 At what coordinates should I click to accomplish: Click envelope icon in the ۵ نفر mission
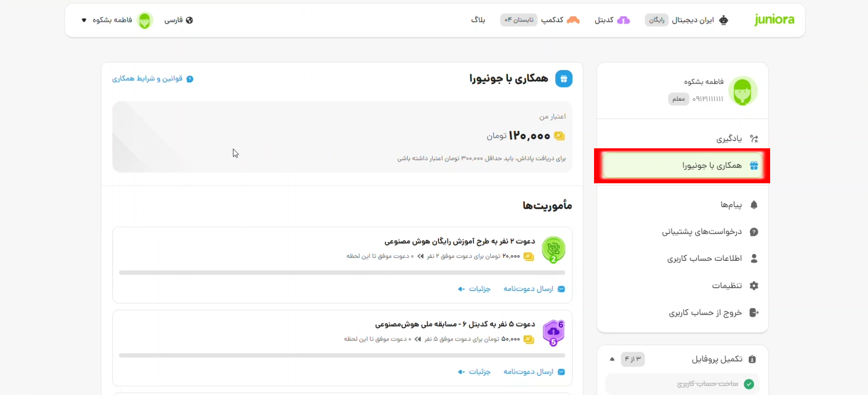click(x=561, y=372)
